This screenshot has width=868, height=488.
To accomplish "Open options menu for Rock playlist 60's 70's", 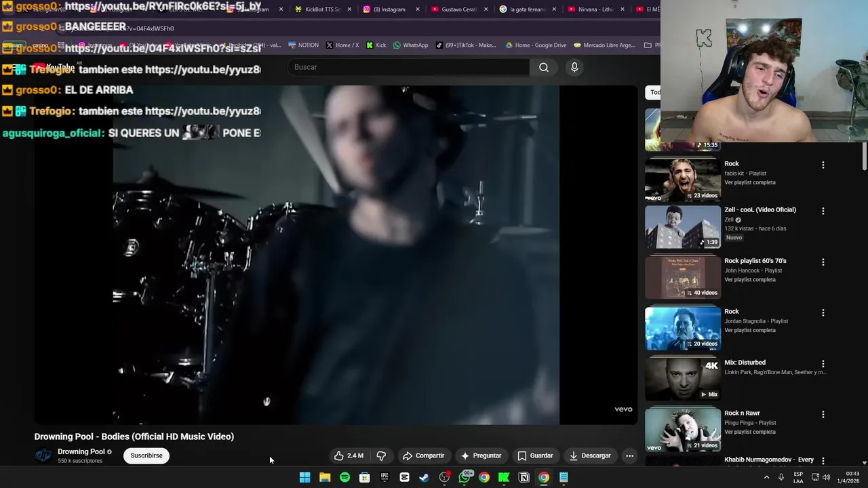I will [823, 262].
